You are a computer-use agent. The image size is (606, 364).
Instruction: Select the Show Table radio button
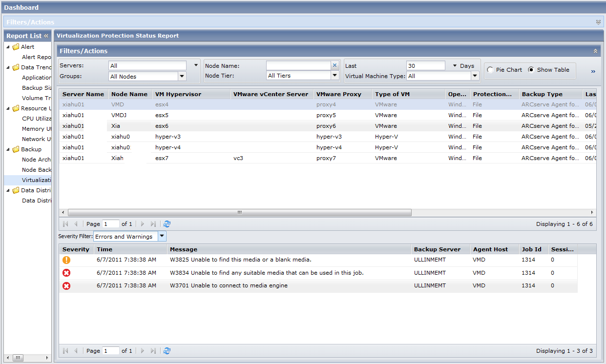click(x=531, y=70)
